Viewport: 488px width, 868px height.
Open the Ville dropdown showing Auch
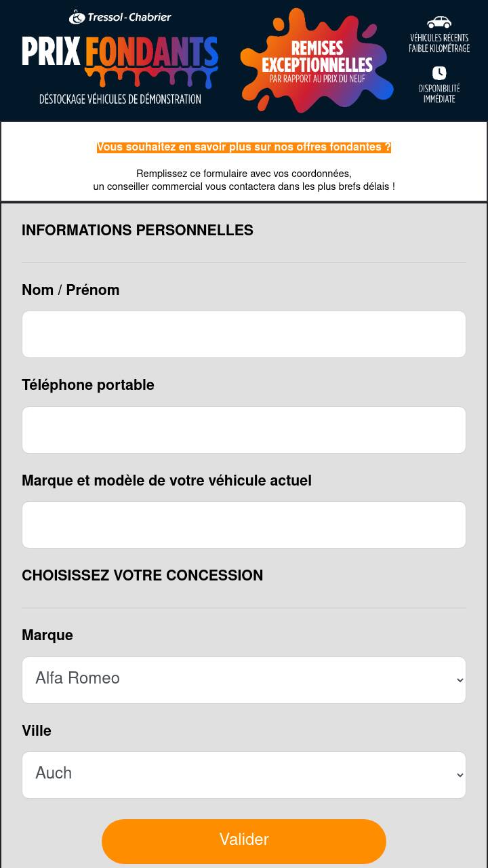pos(244,775)
